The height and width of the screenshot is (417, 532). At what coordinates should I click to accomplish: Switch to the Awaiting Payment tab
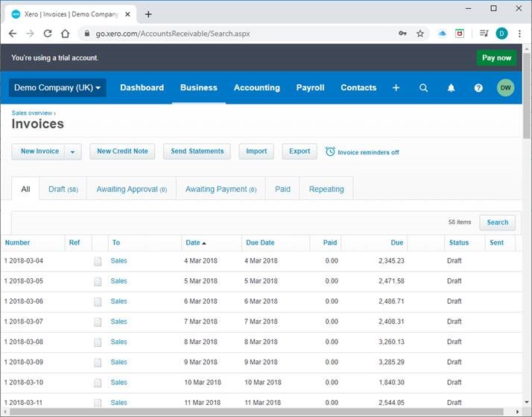[x=221, y=189]
